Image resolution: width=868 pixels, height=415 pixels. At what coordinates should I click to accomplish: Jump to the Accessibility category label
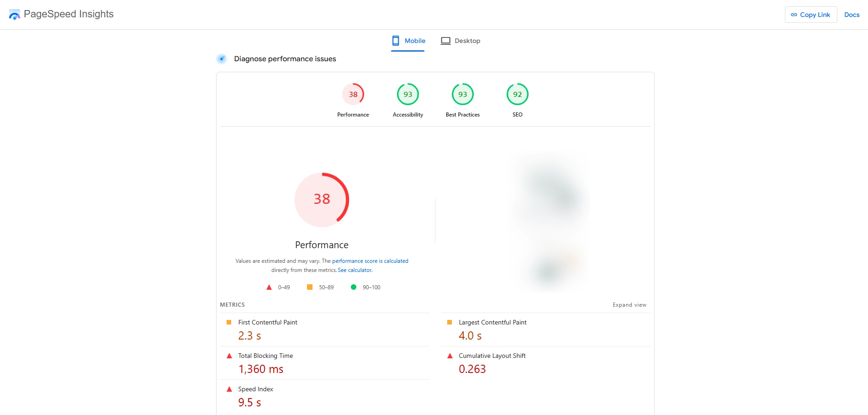(x=408, y=115)
